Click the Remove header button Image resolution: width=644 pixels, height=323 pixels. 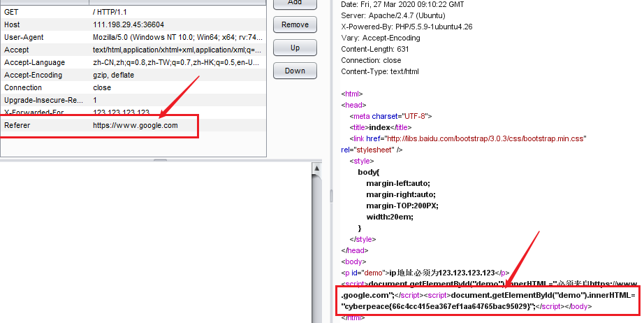(x=295, y=24)
